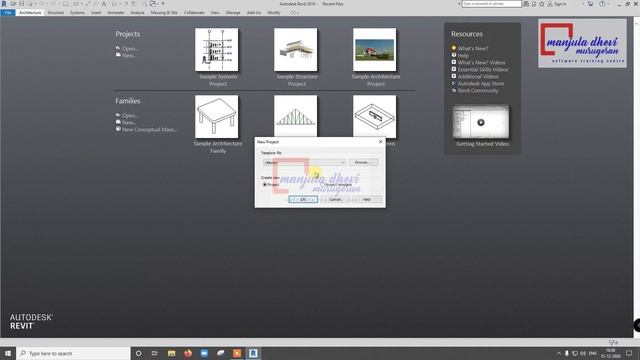Select the Project template radio button

click(x=322, y=184)
